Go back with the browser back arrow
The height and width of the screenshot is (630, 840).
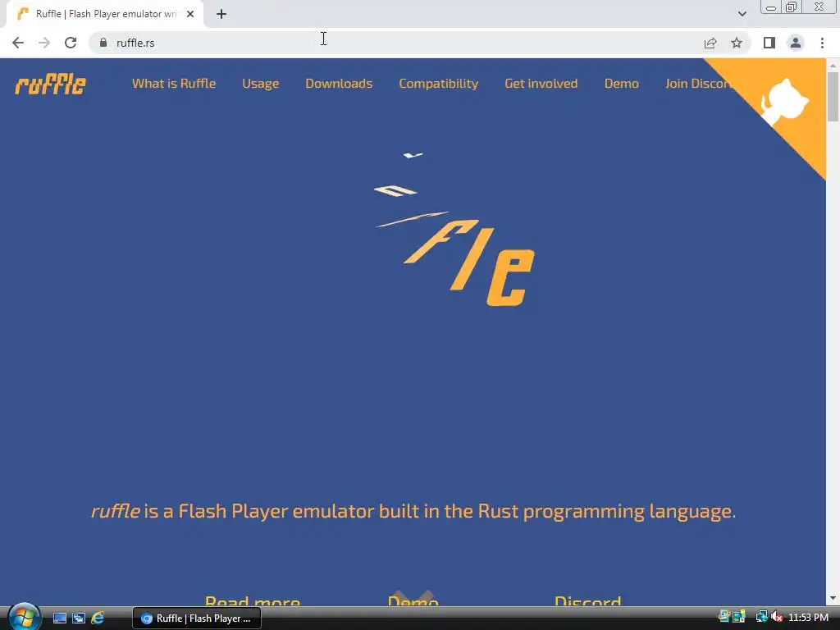click(x=18, y=43)
